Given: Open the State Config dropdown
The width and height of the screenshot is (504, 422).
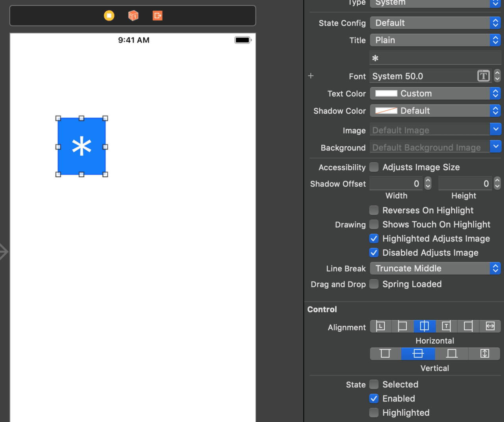Looking at the screenshot, I should pyautogui.click(x=435, y=23).
